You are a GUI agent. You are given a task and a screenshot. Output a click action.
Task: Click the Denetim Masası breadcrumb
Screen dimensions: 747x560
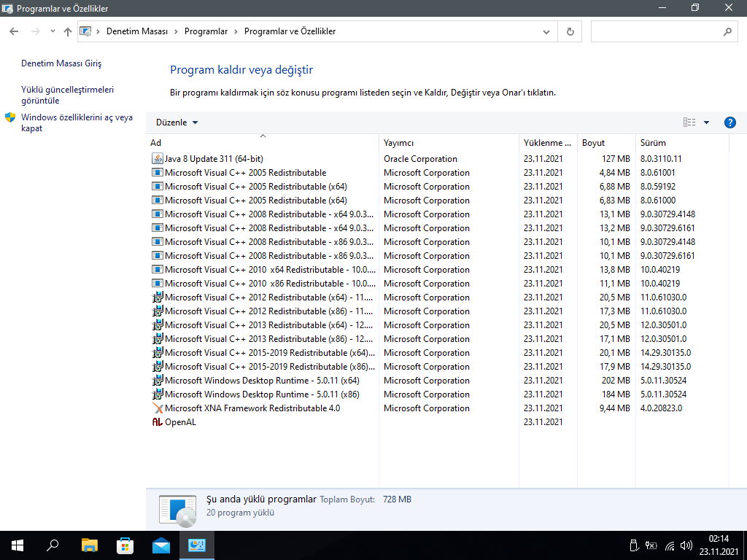[x=136, y=31]
